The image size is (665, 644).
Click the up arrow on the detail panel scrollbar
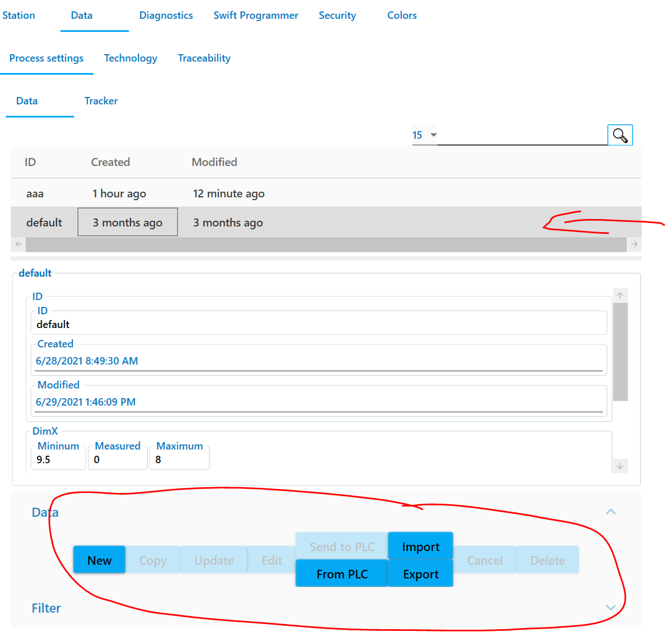click(x=620, y=295)
